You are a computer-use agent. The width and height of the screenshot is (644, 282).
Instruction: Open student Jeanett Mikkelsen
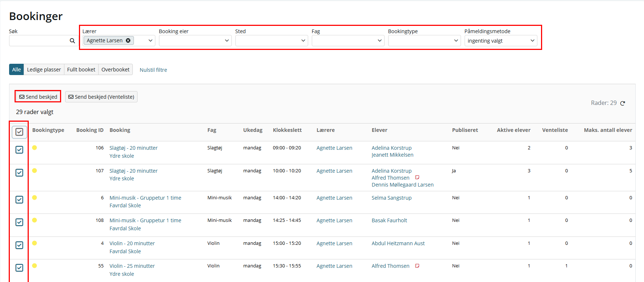point(393,155)
